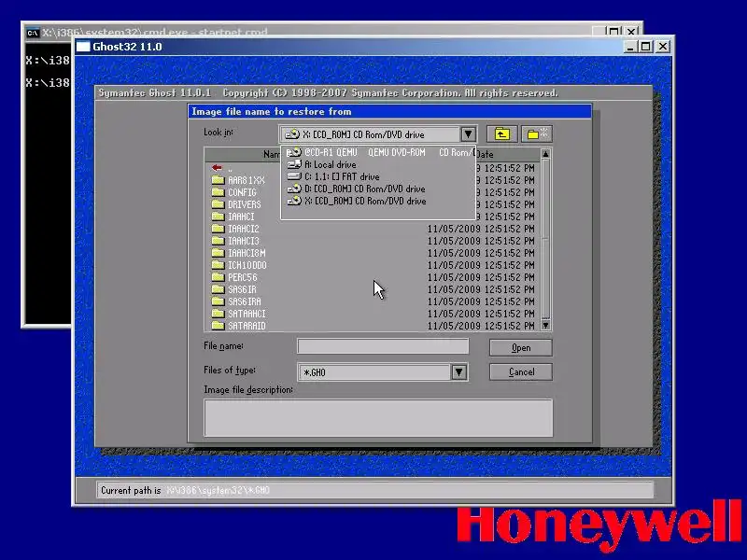Viewport: 747px width, 560px height.
Task: Click the Image file description box
Action: [x=378, y=418]
